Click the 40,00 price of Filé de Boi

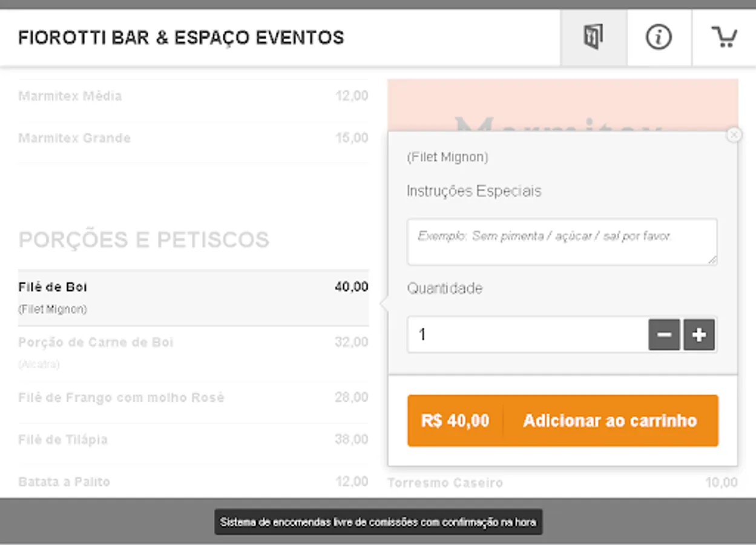(x=352, y=287)
